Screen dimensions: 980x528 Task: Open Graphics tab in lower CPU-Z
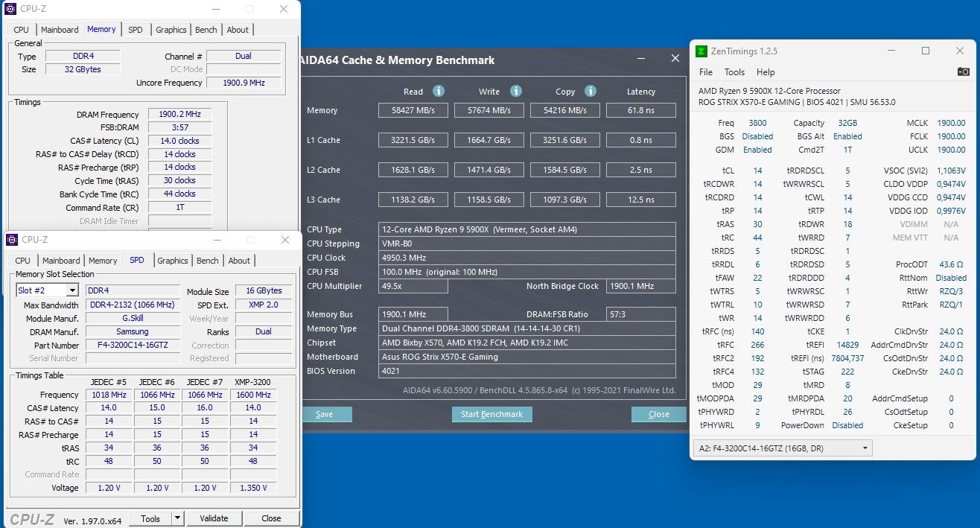coord(172,261)
